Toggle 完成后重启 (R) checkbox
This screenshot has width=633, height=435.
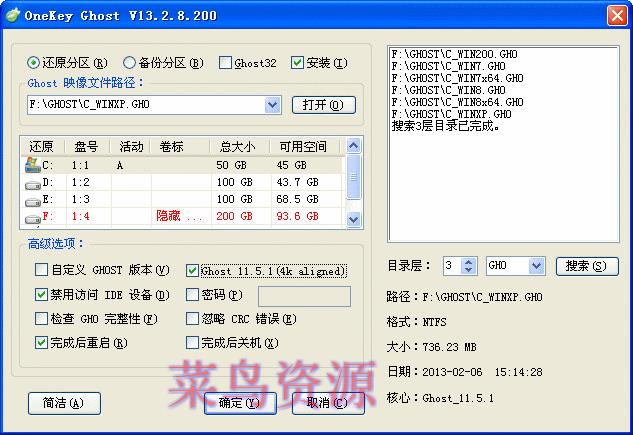point(41,343)
